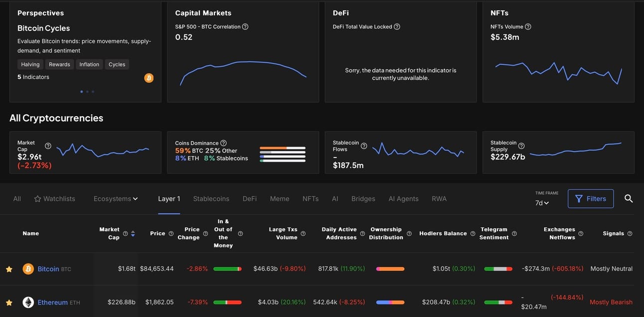The image size is (644, 317).
Task: Click the S&P 500 correlation chart
Action: (x=243, y=73)
